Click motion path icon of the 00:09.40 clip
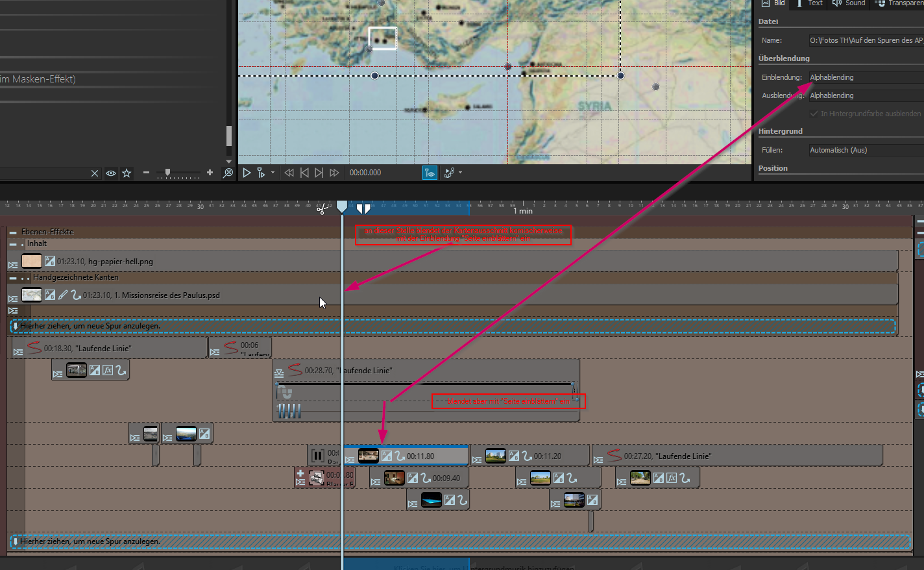 tap(426, 478)
